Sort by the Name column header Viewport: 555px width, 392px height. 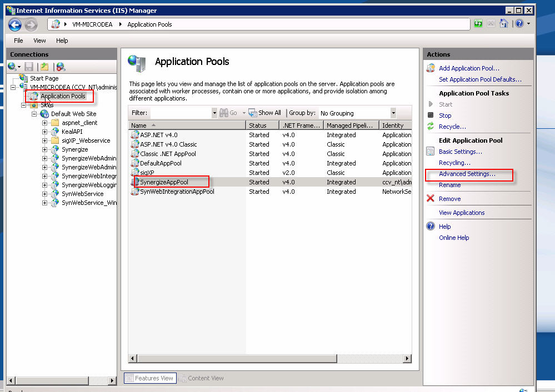187,125
